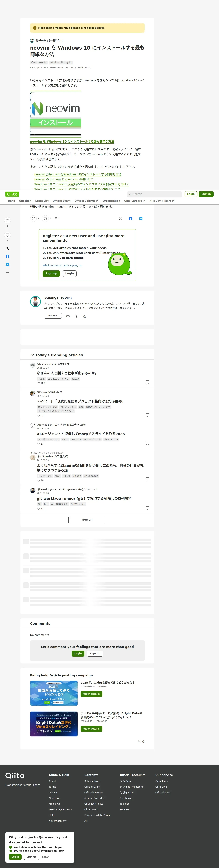Like the article via sidebar heart icon

coord(7,221)
